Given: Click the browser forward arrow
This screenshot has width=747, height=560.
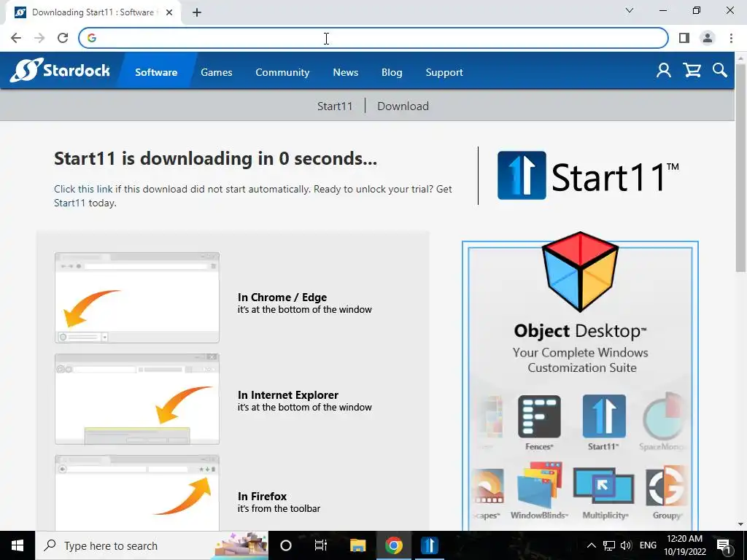Looking at the screenshot, I should pos(39,38).
